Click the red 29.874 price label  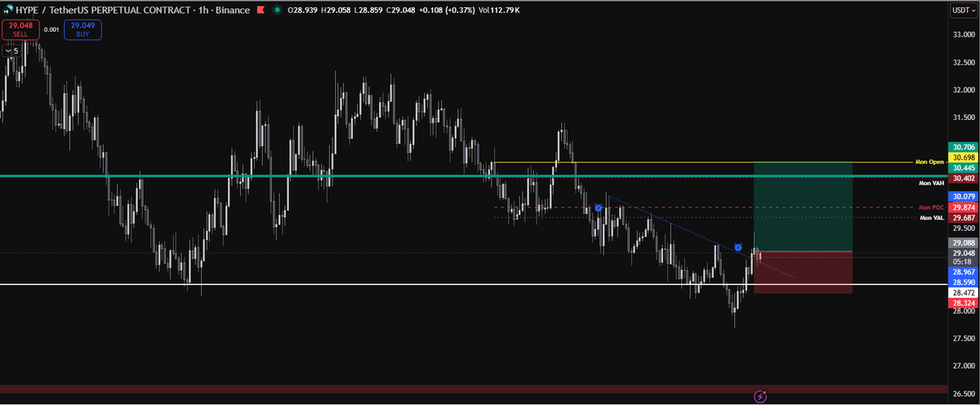click(x=962, y=207)
